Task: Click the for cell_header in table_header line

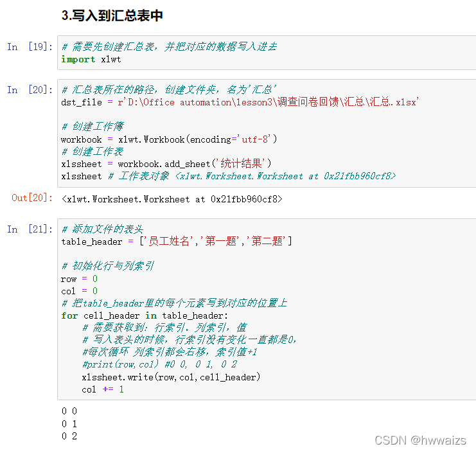Action: (x=145, y=316)
